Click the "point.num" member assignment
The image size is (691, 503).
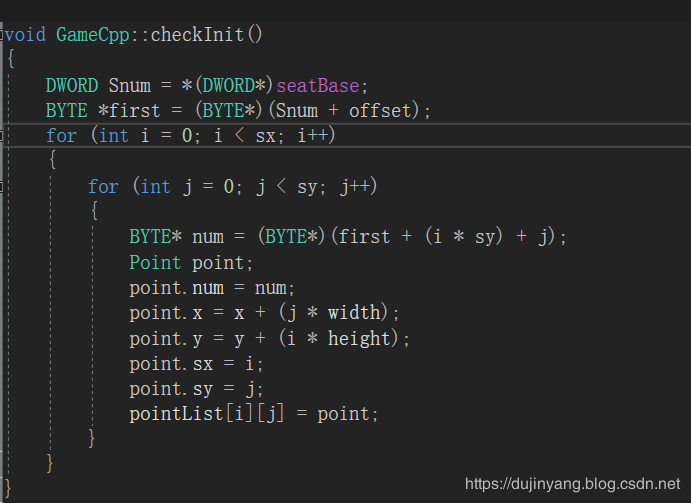coord(177,288)
